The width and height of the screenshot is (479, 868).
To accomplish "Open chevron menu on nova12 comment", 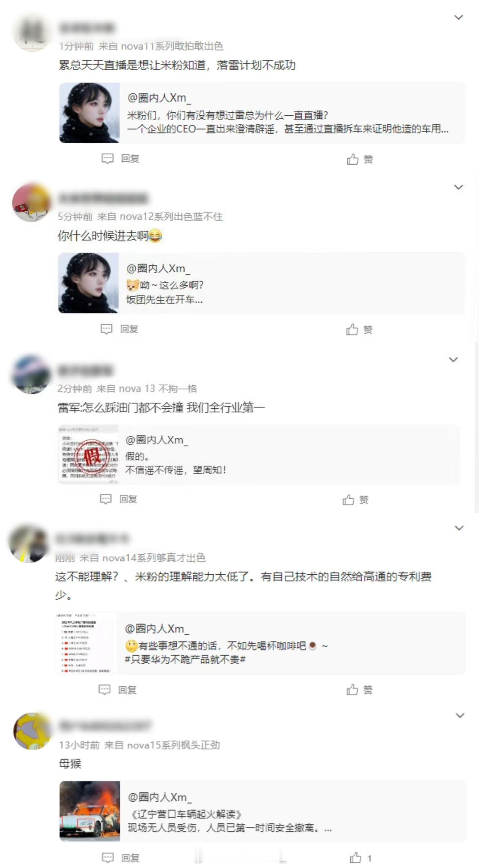I will click(458, 187).
